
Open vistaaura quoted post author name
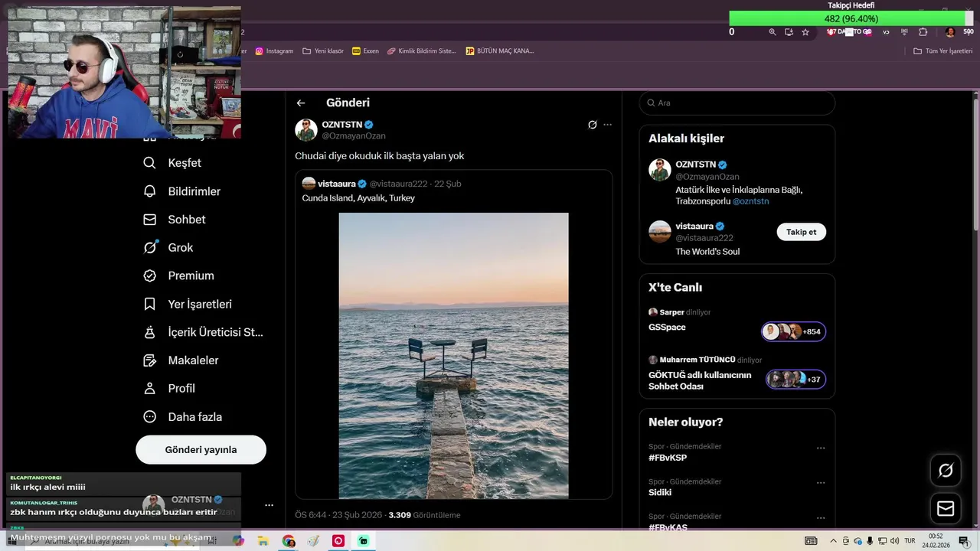coord(337,184)
